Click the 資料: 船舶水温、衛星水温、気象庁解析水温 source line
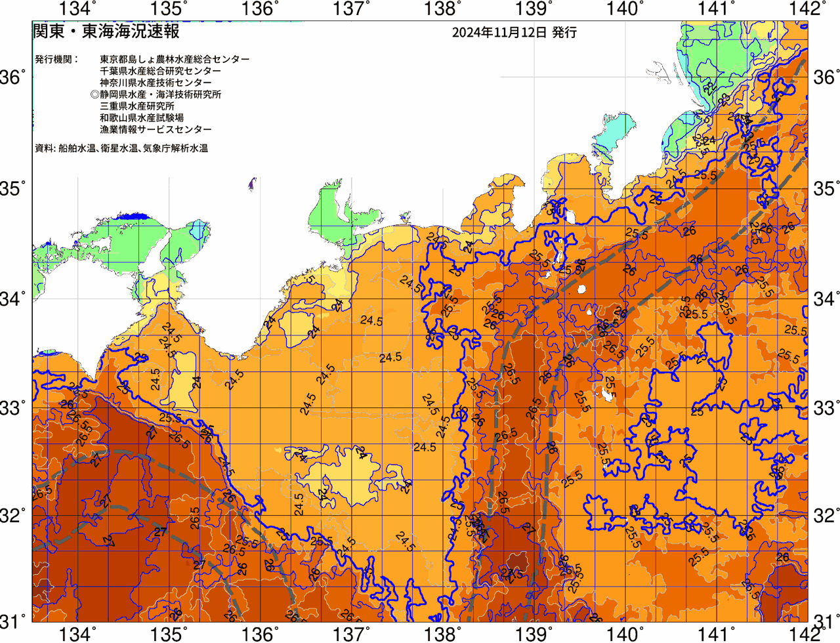 [121, 148]
